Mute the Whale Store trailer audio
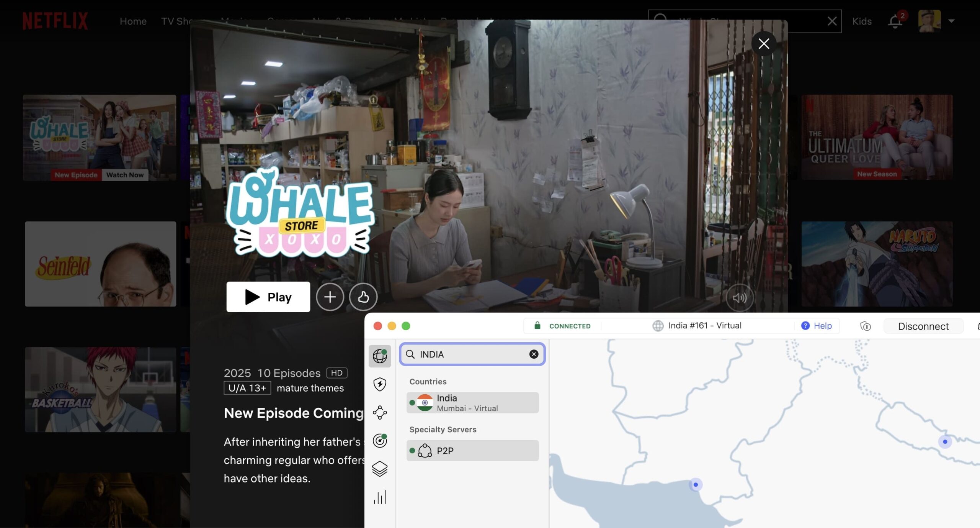The image size is (980, 528). tap(740, 297)
